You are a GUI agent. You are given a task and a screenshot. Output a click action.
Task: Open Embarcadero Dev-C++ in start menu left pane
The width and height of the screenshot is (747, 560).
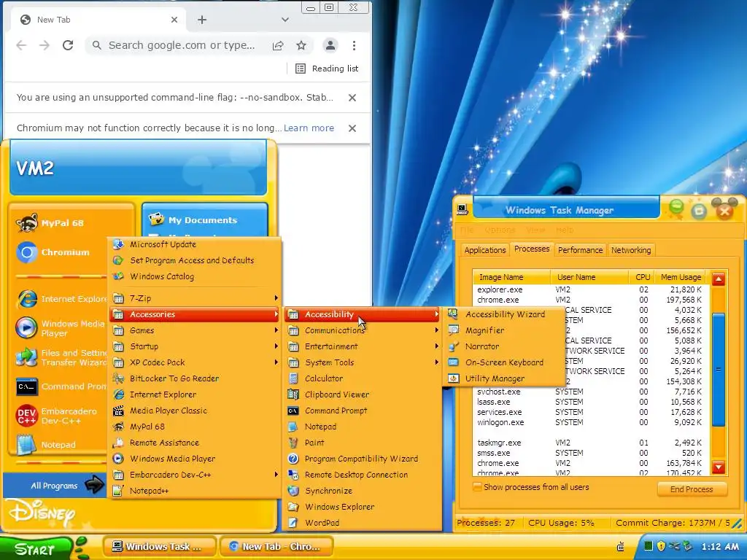click(60, 416)
